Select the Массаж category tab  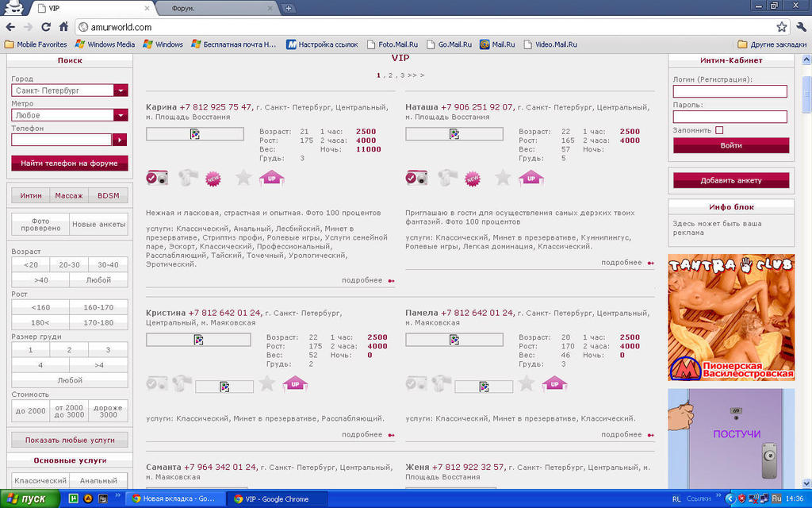click(x=69, y=195)
